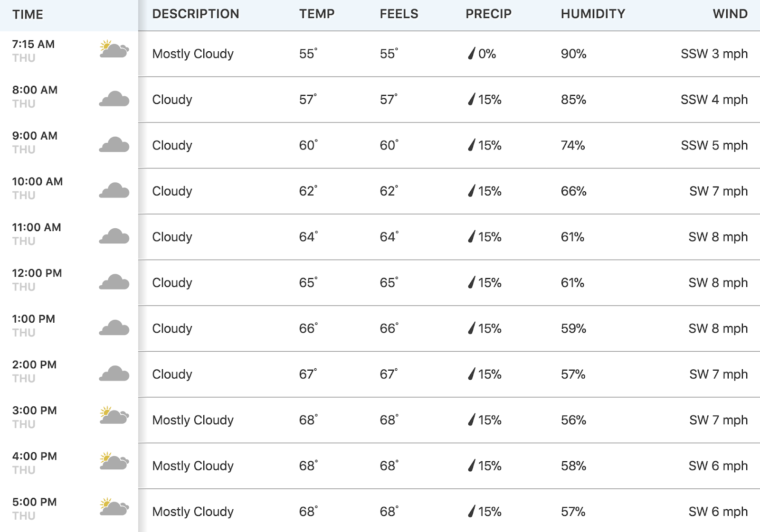Click the 5:00 PM partly sunny icon
760x532 pixels.
click(114, 507)
